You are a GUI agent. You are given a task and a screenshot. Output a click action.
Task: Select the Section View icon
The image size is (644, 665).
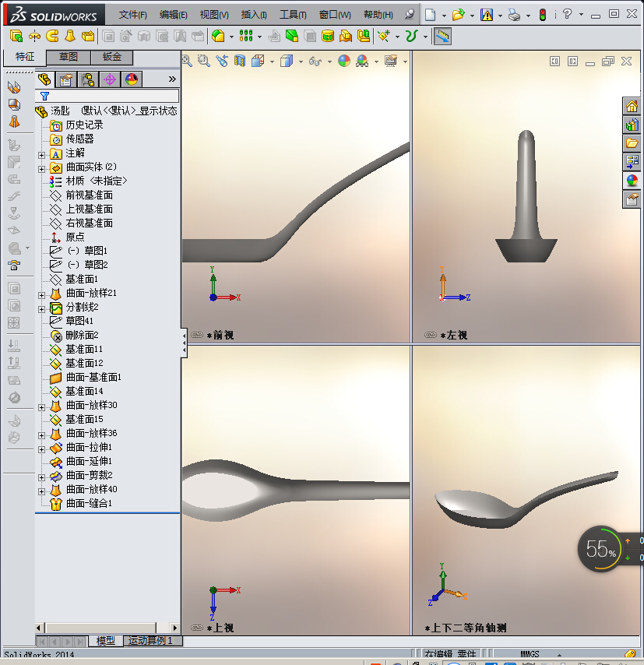coord(240,61)
